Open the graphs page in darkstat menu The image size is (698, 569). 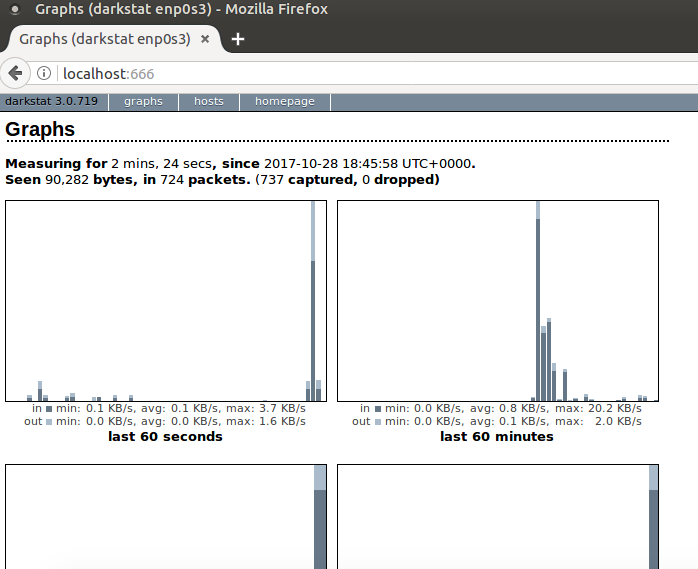[x=143, y=101]
